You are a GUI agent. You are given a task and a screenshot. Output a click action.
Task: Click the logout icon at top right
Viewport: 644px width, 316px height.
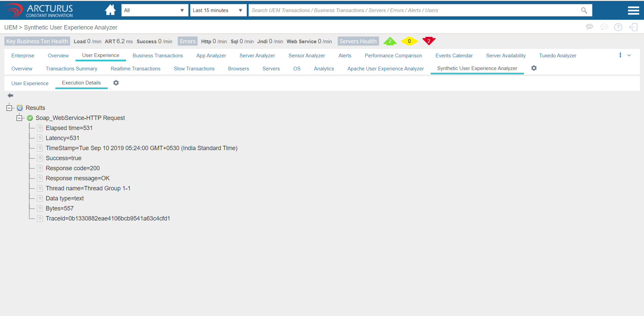633,27
